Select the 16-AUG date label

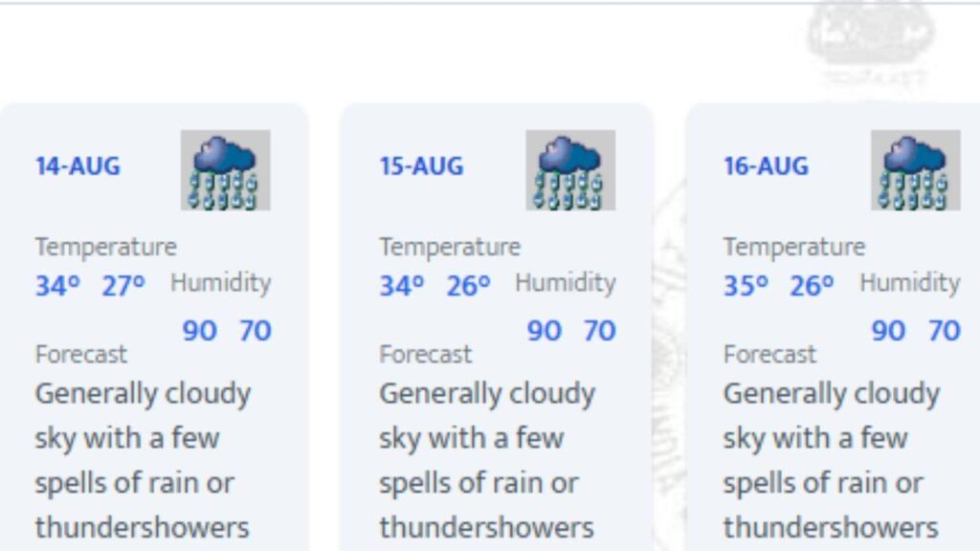pos(767,166)
